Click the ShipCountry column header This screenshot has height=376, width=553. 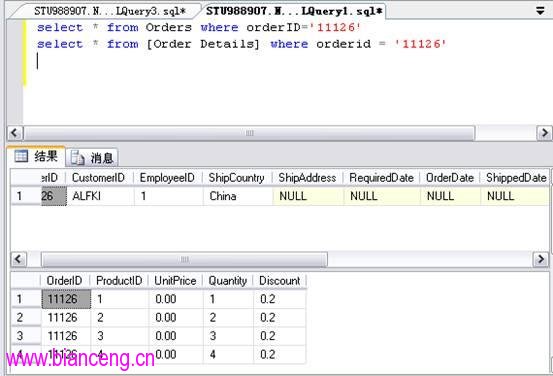pos(237,178)
